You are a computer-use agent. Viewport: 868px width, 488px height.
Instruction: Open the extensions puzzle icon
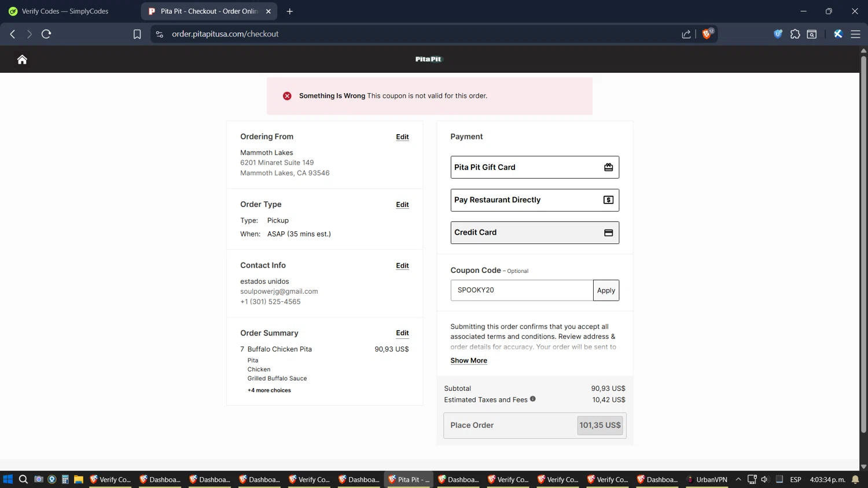pyautogui.click(x=795, y=34)
